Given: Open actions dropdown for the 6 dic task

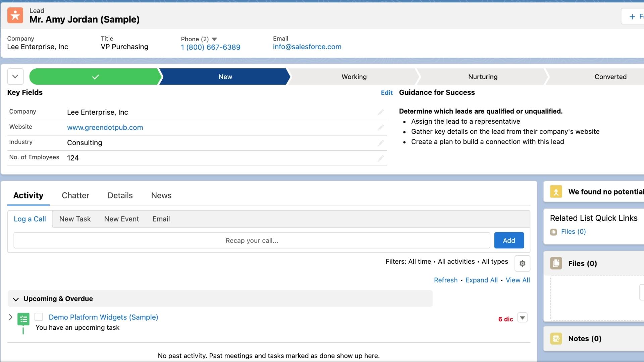Looking at the screenshot, I should click(x=523, y=318).
